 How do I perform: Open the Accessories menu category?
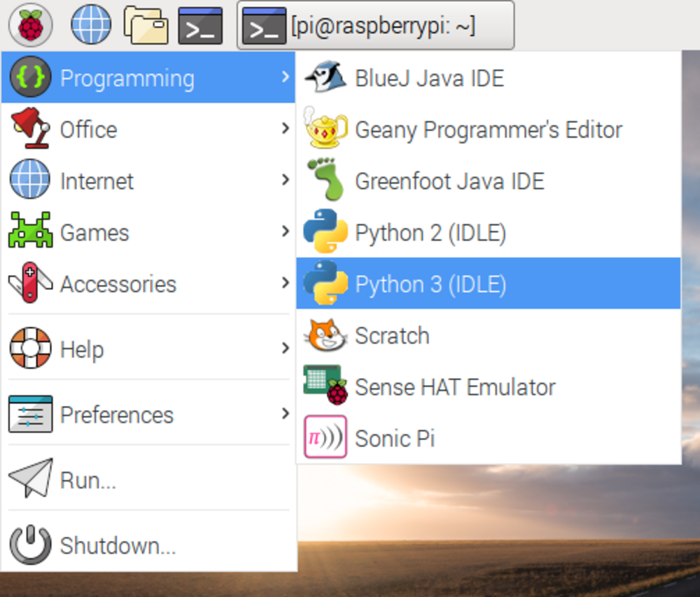click(148, 283)
